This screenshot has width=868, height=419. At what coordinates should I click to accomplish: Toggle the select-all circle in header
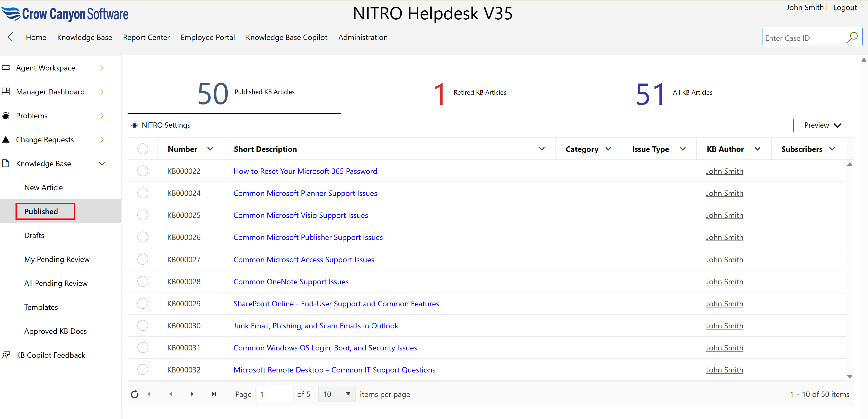(x=143, y=149)
